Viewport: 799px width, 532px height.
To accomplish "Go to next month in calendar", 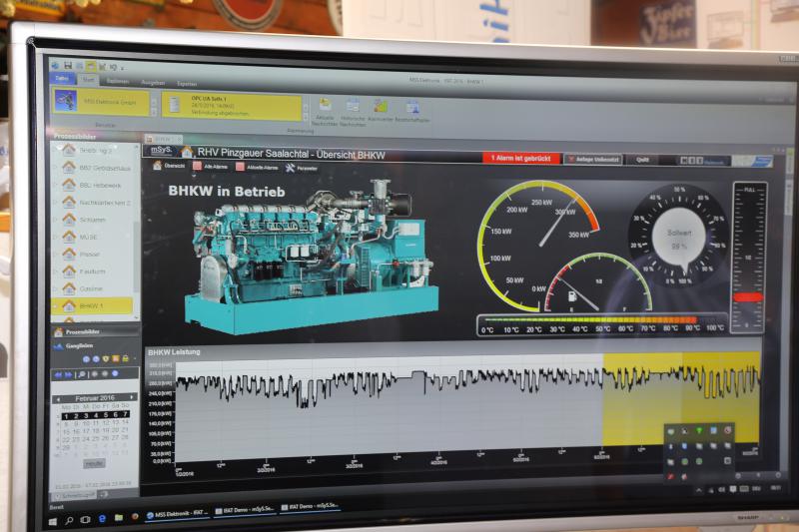I will coord(134,399).
